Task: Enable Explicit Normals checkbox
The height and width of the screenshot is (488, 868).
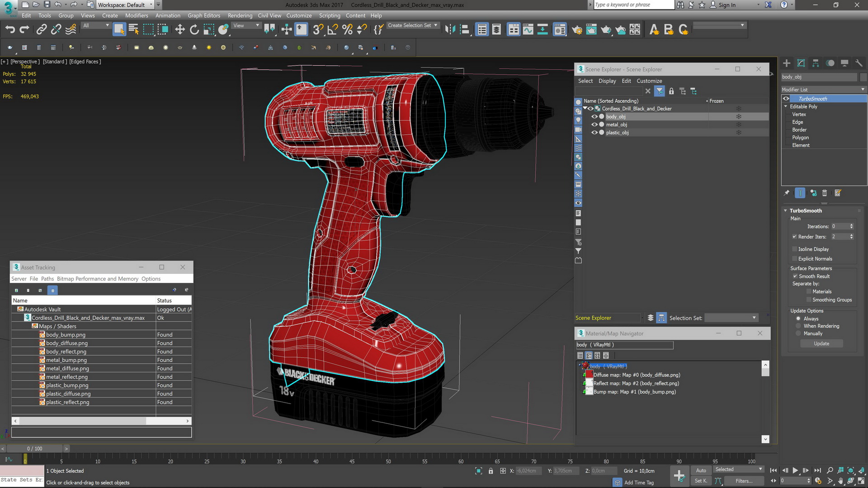Action: point(794,259)
